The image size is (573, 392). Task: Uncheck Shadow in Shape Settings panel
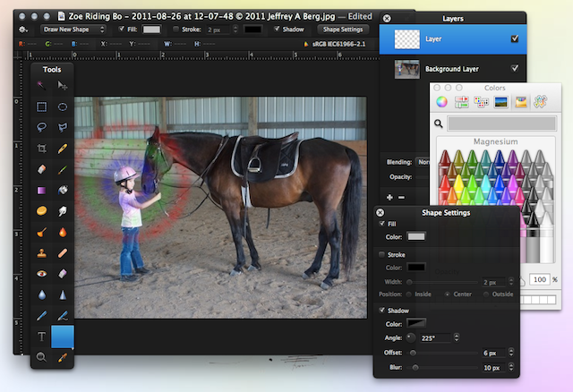381,310
